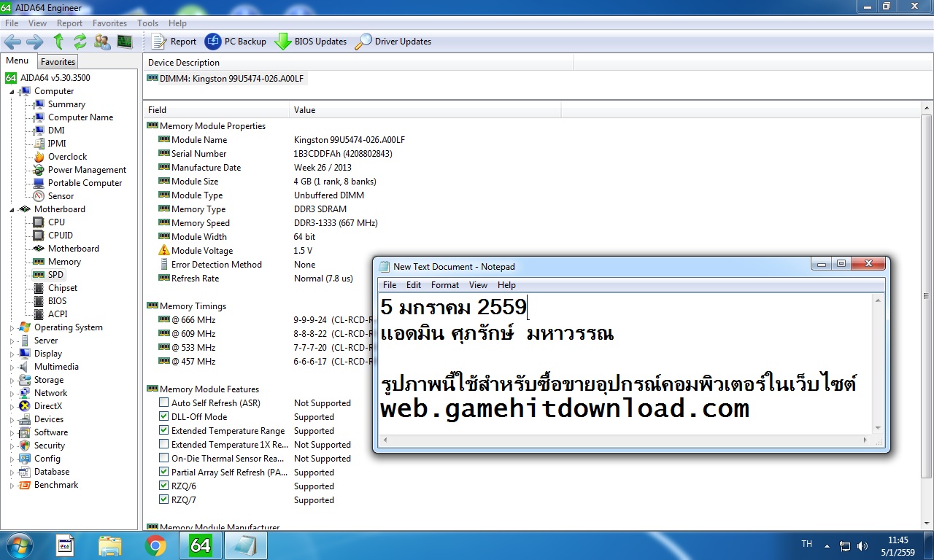Open the BIOS page in the tree

pyautogui.click(x=57, y=301)
